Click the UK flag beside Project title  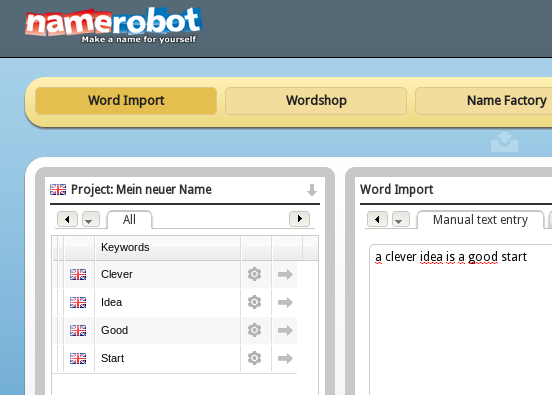[58, 189]
